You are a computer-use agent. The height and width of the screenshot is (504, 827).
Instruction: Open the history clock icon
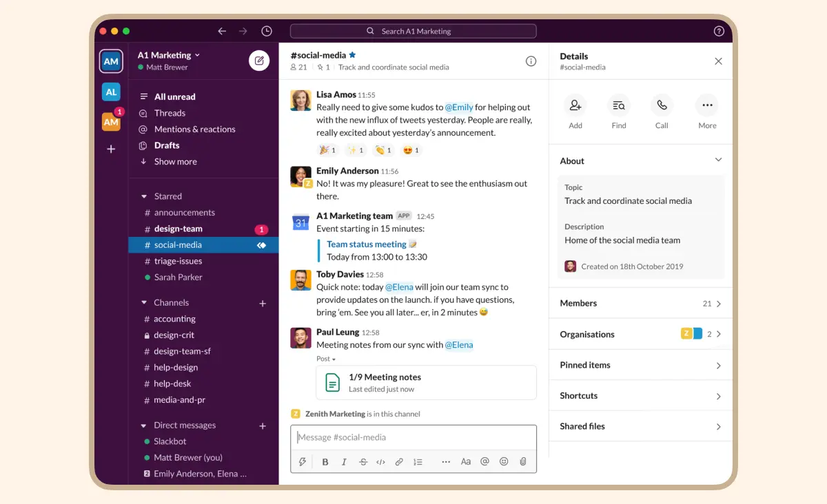267,31
